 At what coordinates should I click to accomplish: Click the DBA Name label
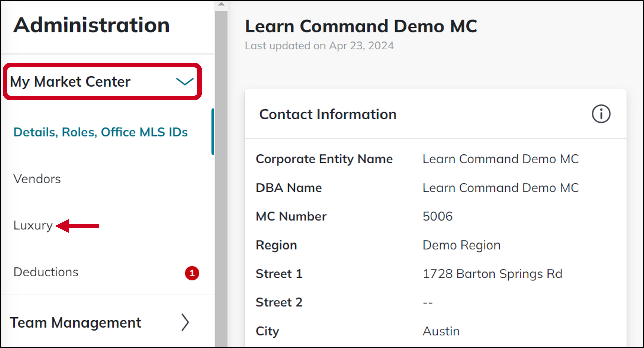[x=289, y=188]
